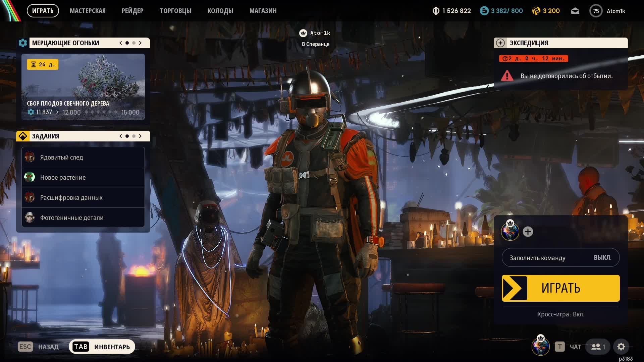Open the mail inbox envelope icon
The height and width of the screenshot is (362, 644).
click(x=575, y=11)
